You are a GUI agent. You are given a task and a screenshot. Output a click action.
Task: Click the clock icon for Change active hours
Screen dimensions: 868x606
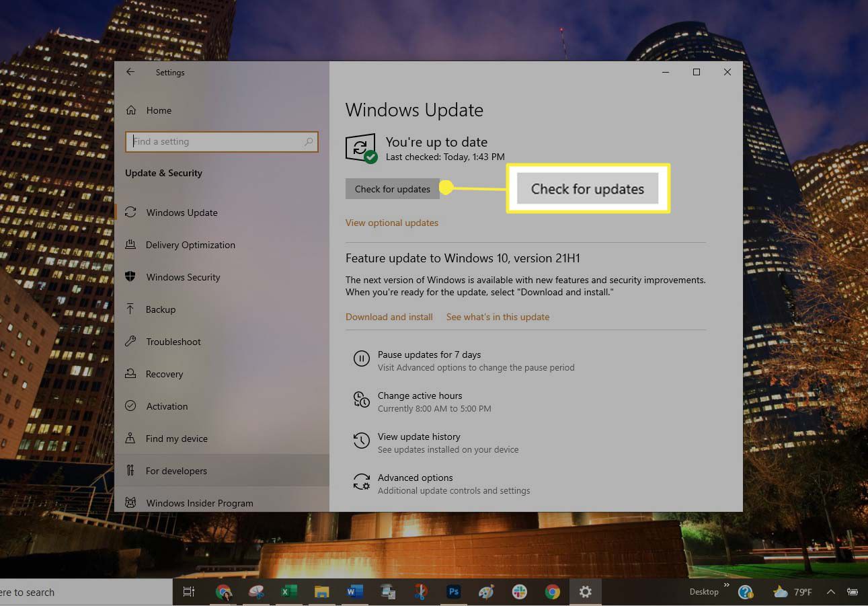coord(361,400)
